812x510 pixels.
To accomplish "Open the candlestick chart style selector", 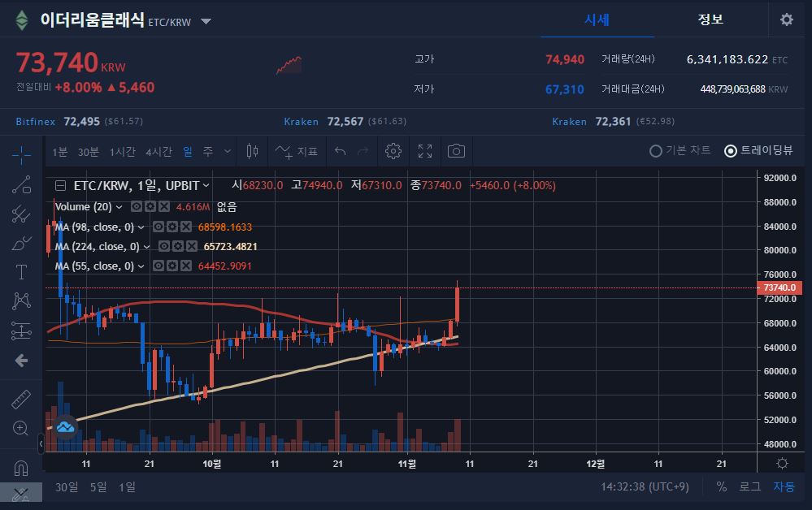I will [252, 151].
